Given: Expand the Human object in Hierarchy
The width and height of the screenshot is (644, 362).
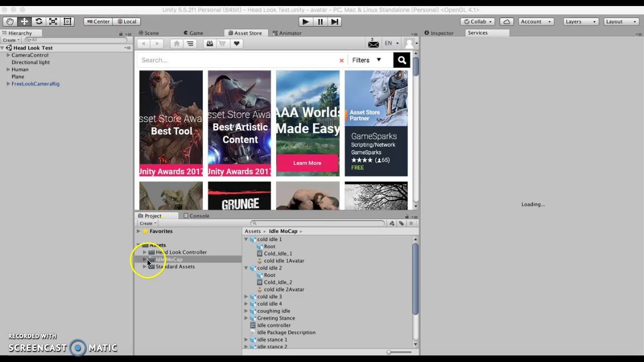Looking at the screenshot, I should (8, 69).
